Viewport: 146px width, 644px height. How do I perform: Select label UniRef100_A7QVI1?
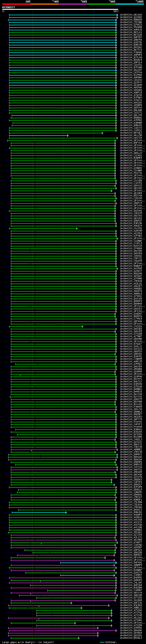coord(131,100)
